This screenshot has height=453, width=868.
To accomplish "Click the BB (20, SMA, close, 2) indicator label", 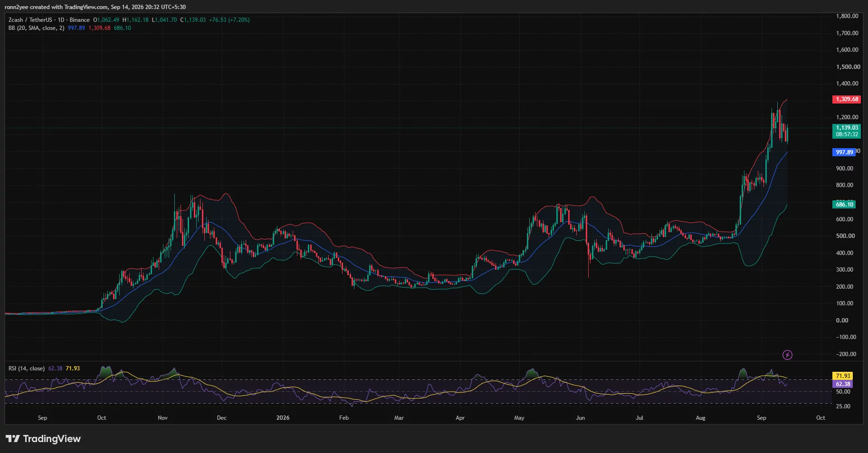I will tap(36, 28).
